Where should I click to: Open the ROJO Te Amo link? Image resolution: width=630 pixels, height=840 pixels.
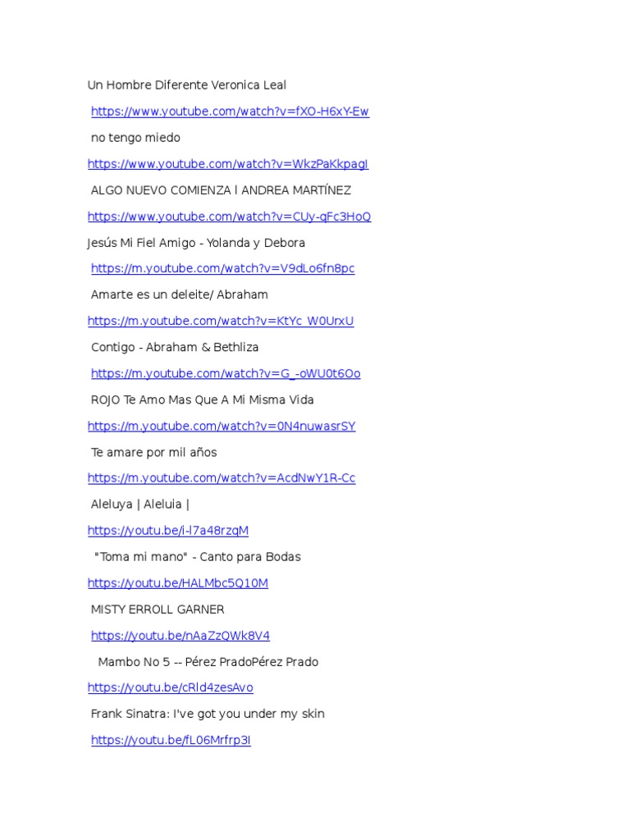(x=221, y=426)
